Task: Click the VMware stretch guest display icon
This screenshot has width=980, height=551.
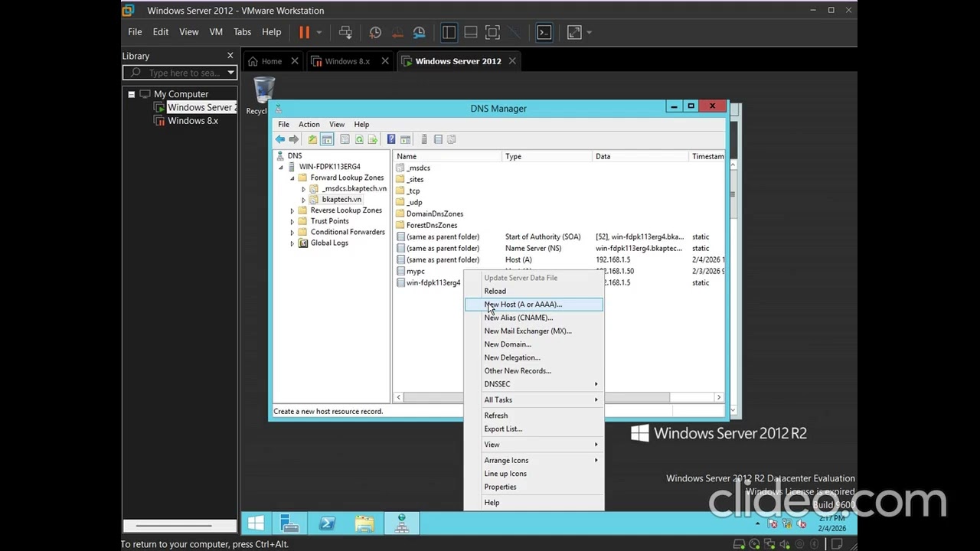Action: tap(573, 32)
